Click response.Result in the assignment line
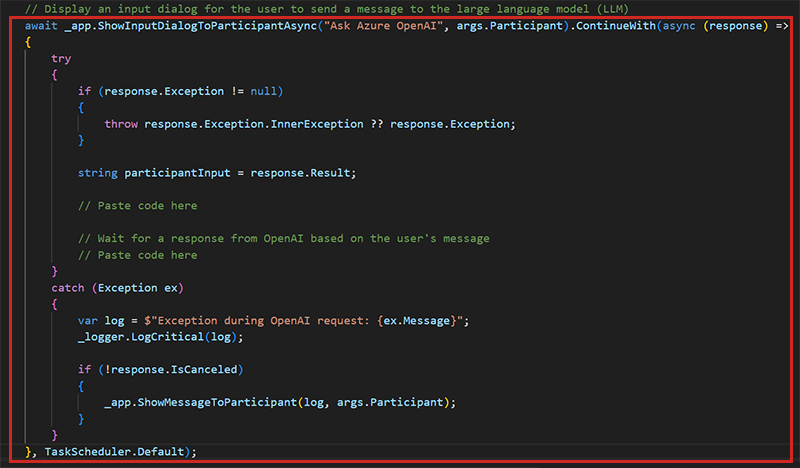The height and width of the screenshot is (468, 800). click(300, 173)
